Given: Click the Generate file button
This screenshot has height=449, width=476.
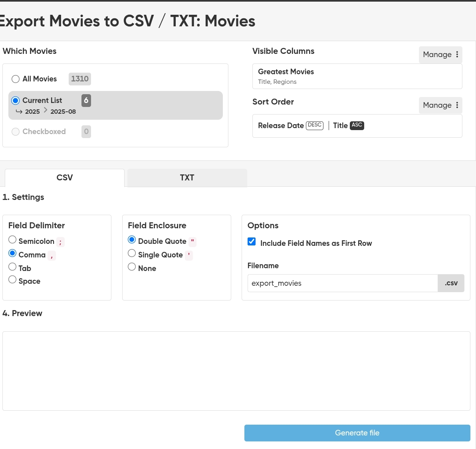Looking at the screenshot, I should (357, 433).
